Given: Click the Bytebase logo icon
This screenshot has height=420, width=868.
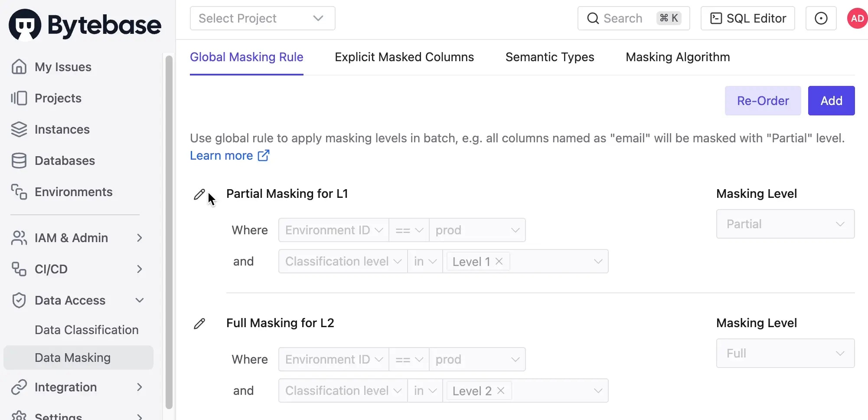Looking at the screenshot, I should tap(25, 25).
